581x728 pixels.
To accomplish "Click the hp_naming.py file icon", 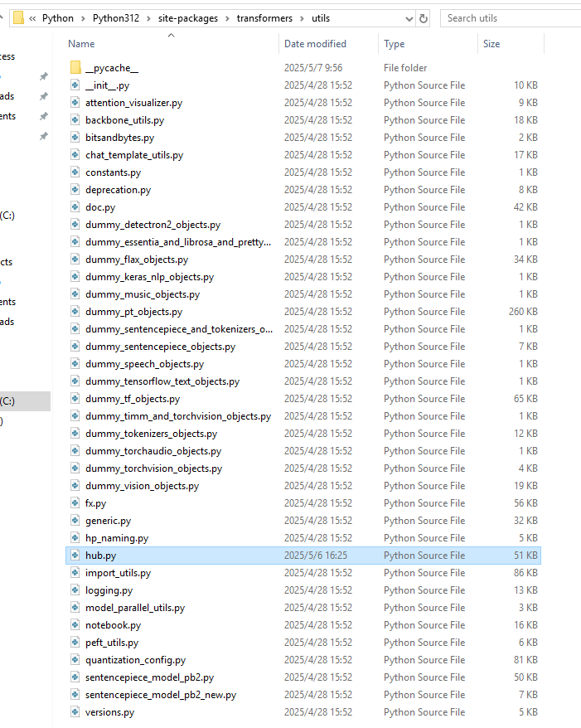I will pyautogui.click(x=75, y=537).
